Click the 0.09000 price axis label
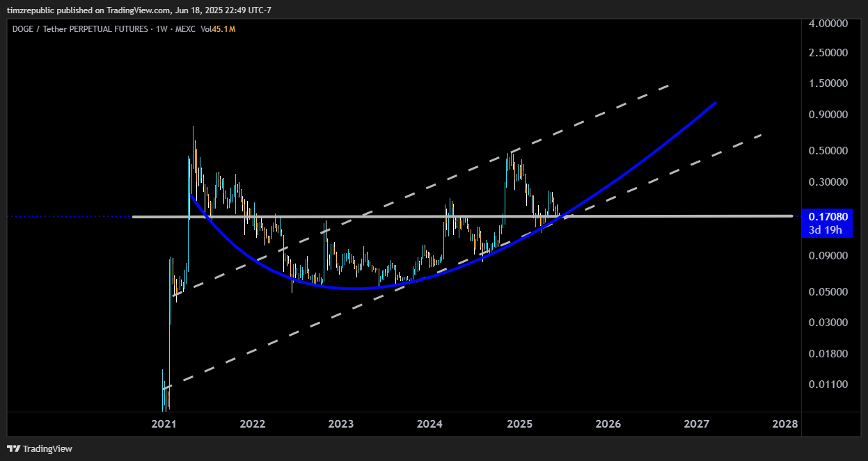 point(828,256)
